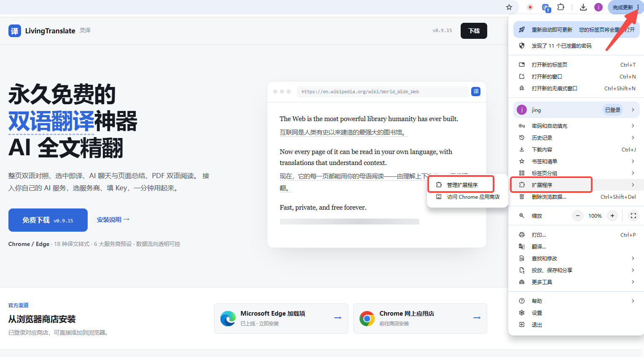The width and height of the screenshot is (644, 357).
Task: Click the red recording extension icon
Action: pos(530,7)
